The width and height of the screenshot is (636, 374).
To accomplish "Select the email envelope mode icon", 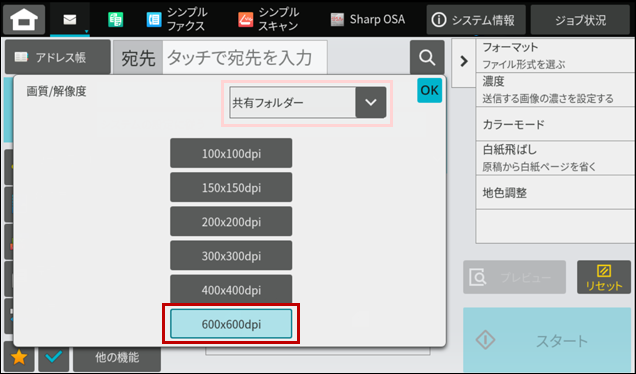I will pyautogui.click(x=70, y=19).
